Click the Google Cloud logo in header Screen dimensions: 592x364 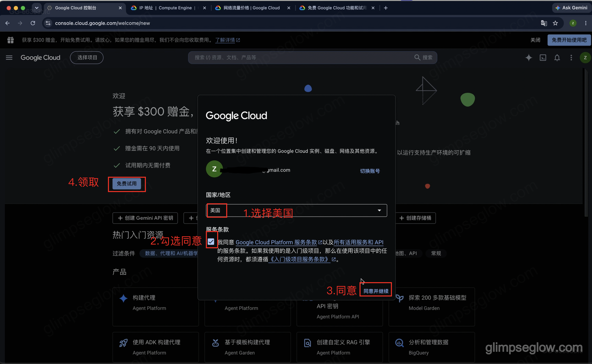click(x=40, y=57)
